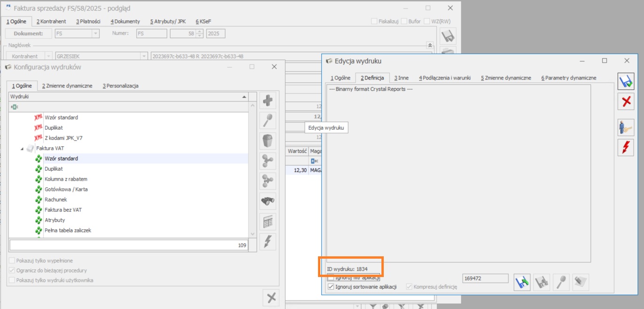Toggle Ignoruj sortowanie aplikacji checkbox
Viewport: 644px width, 309px height.
pos(331,286)
